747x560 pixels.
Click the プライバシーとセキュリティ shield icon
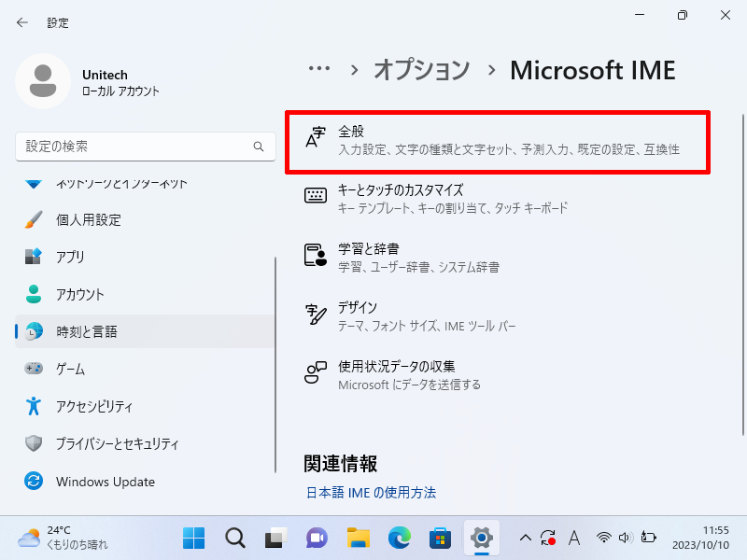coord(34,443)
